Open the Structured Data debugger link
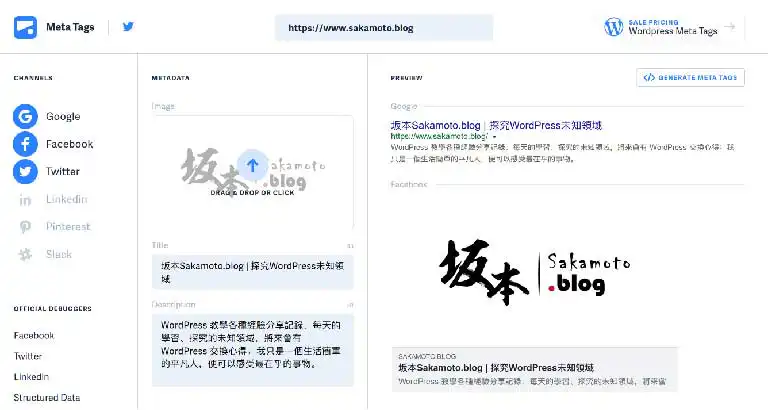The image size is (768, 410). tap(47, 398)
